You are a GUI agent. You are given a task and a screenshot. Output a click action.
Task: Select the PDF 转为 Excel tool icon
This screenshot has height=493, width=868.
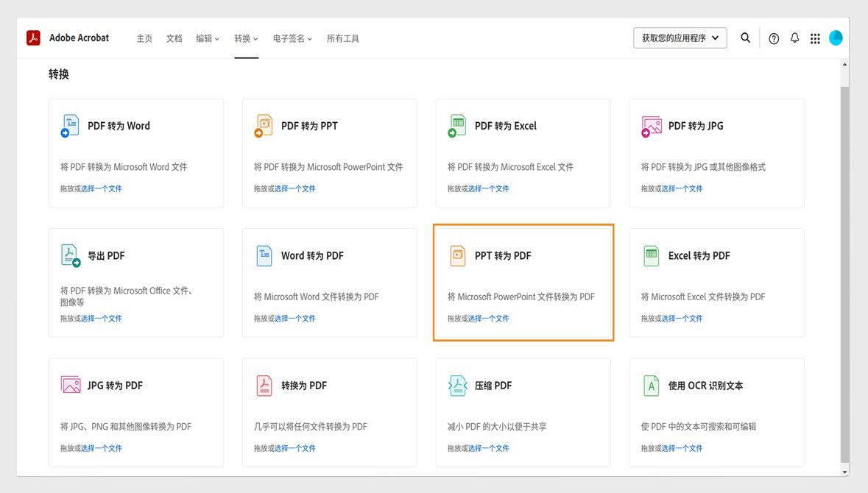coord(457,125)
